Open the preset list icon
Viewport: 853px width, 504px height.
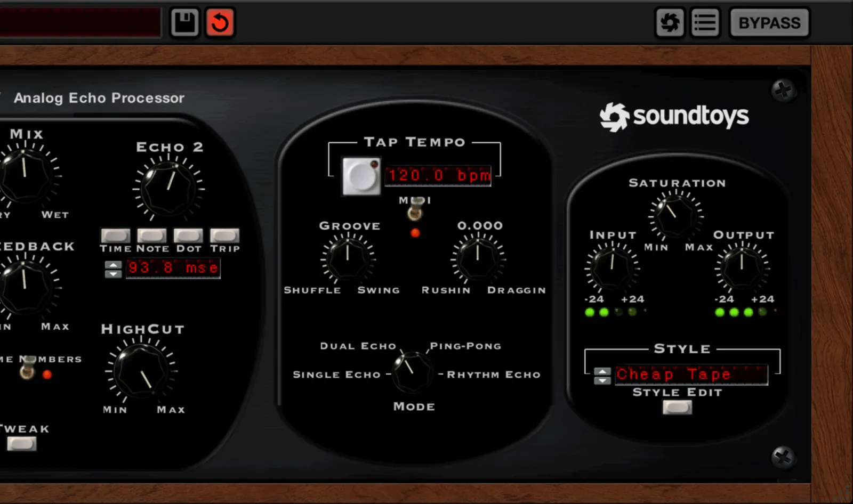click(x=705, y=22)
